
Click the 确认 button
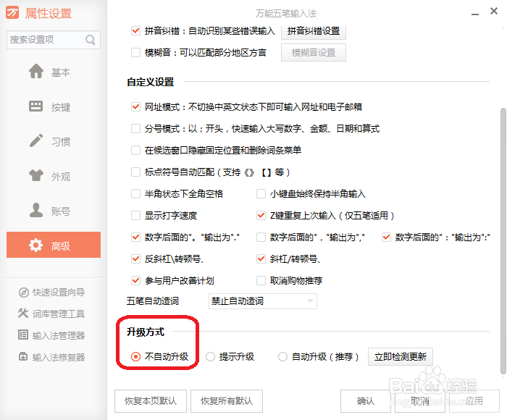tap(366, 401)
